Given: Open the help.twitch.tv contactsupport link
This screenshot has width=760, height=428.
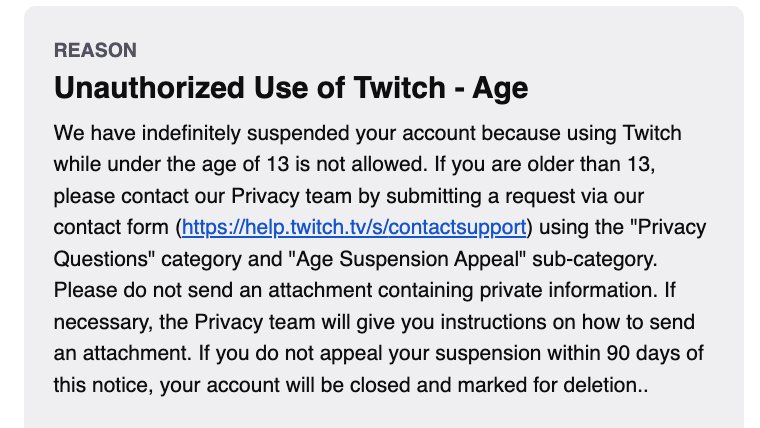Looking at the screenshot, I should coord(354,227).
